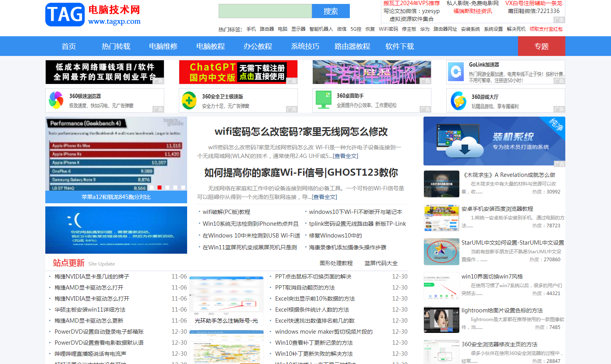Open the 电脑教程 navigation tab
611x364 pixels.
click(211, 46)
